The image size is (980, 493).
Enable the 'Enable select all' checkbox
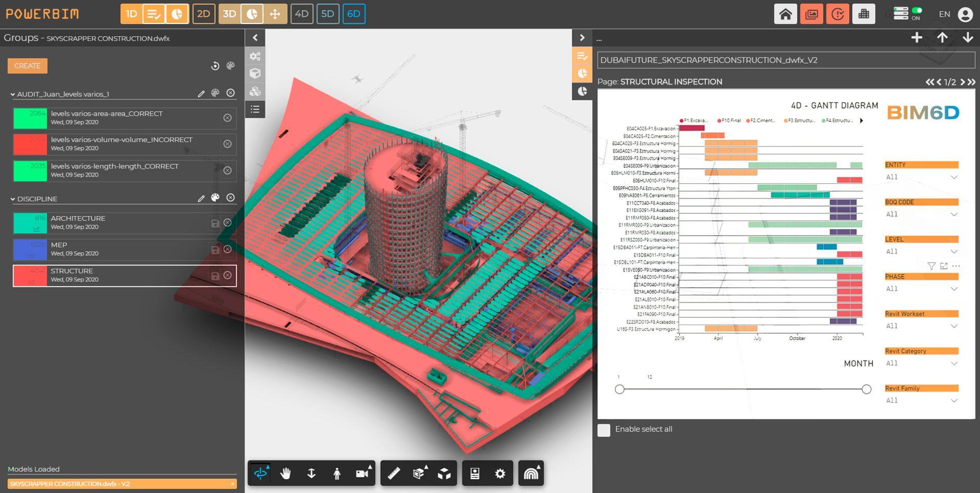pos(603,430)
